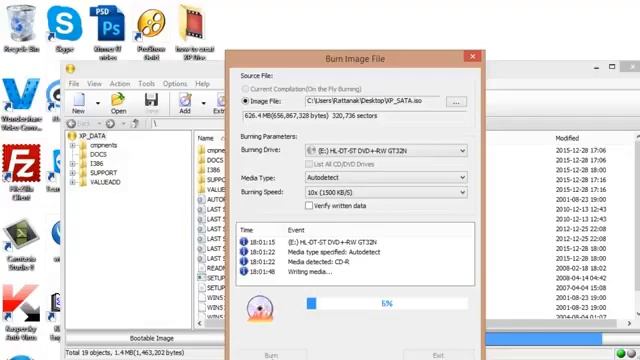The image size is (640, 360).
Task: Open the Options menu
Action: tap(175, 84)
